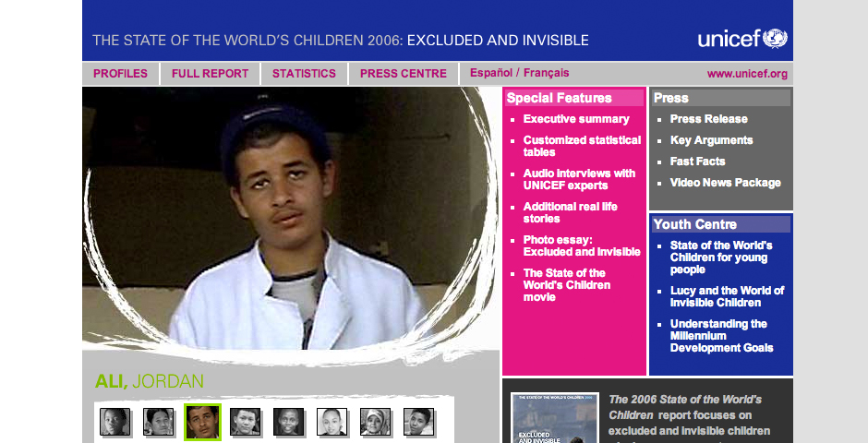Switch language to Français
This screenshot has width=868, height=443.
pos(547,73)
